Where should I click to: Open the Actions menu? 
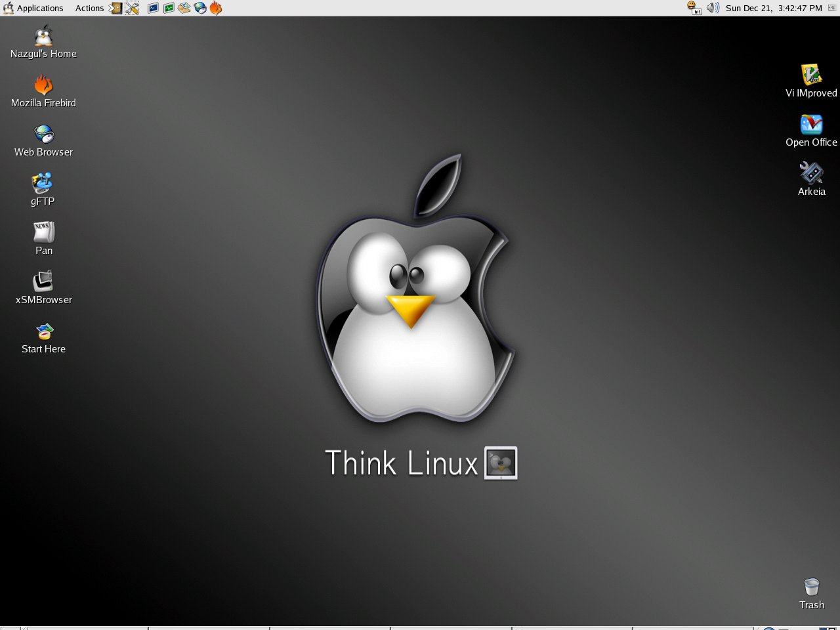coord(89,8)
